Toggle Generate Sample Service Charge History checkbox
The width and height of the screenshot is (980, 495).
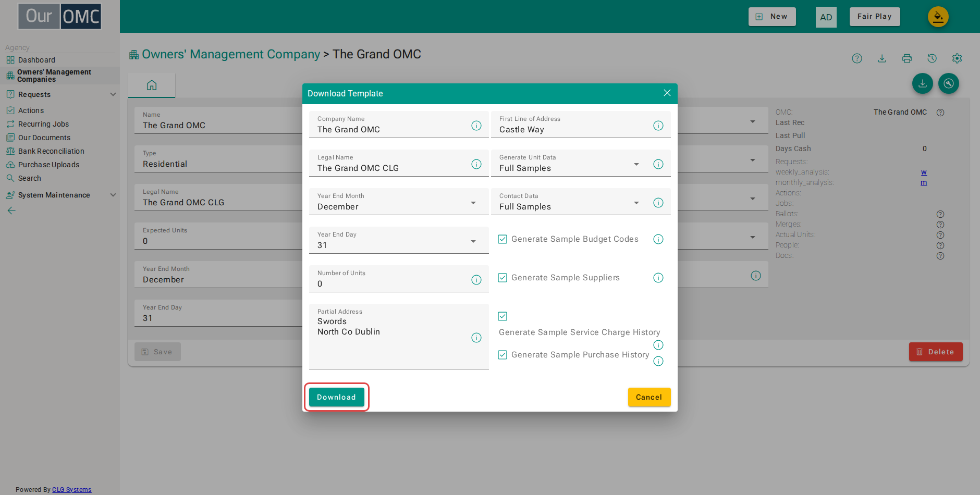click(503, 316)
